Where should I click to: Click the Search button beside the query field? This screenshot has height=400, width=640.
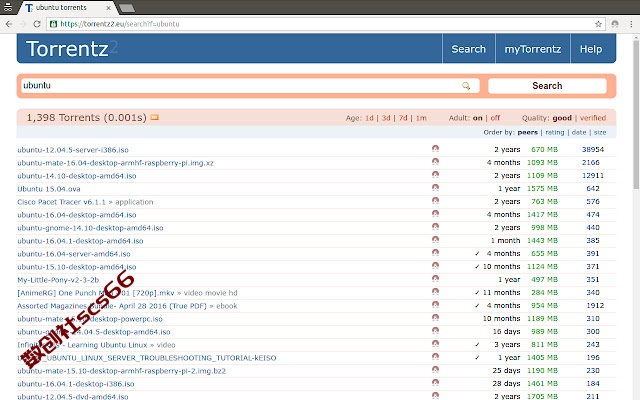[547, 86]
